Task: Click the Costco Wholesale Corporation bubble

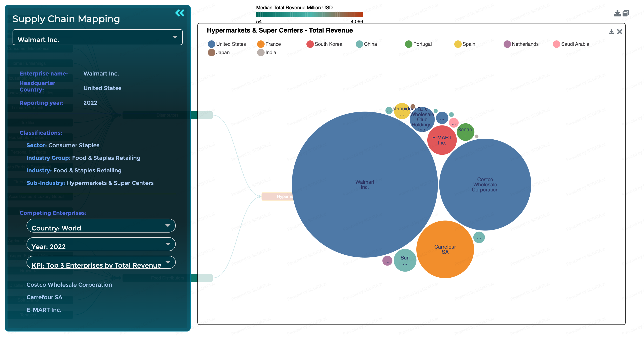Action: (485, 185)
